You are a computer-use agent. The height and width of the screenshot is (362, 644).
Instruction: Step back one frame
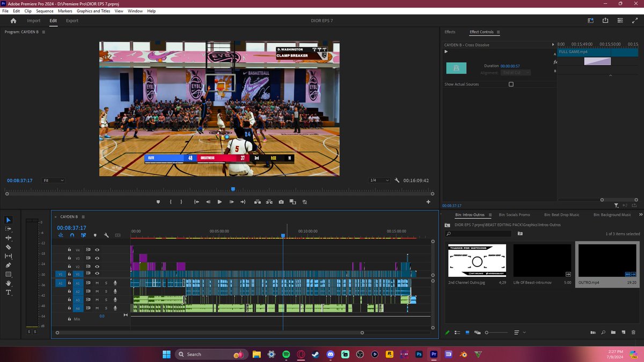208,202
